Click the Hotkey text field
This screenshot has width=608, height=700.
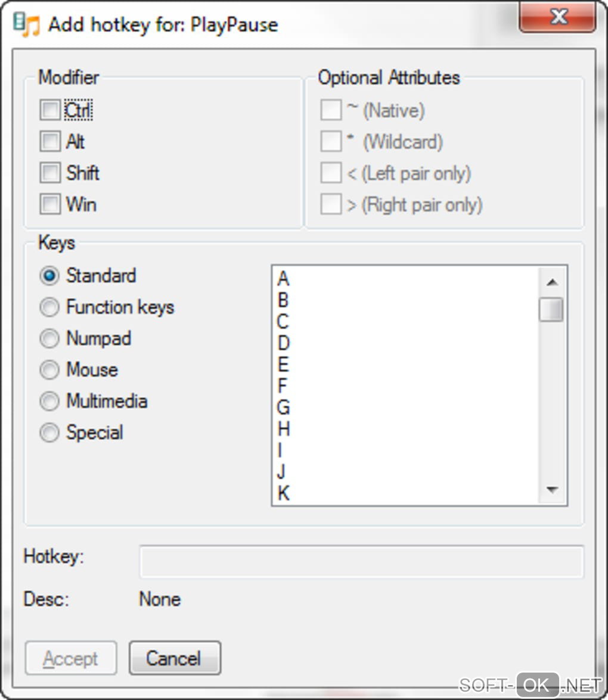pyautogui.click(x=361, y=561)
